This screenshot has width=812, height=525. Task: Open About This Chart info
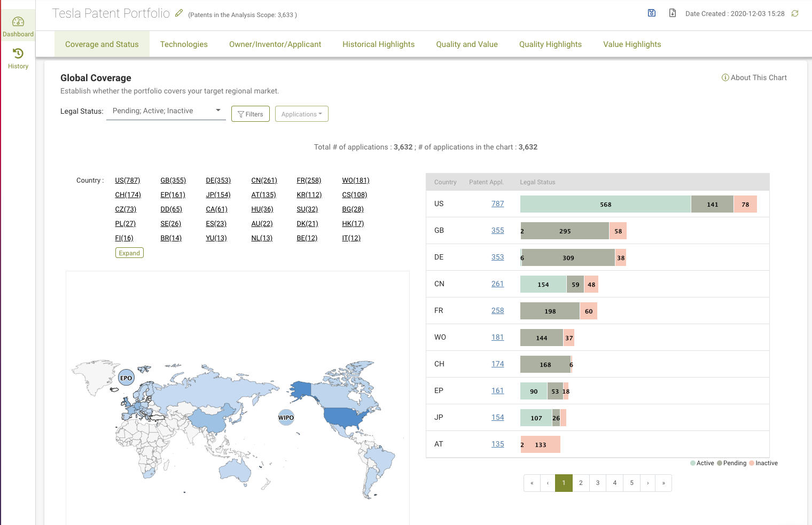tap(754, 77)
